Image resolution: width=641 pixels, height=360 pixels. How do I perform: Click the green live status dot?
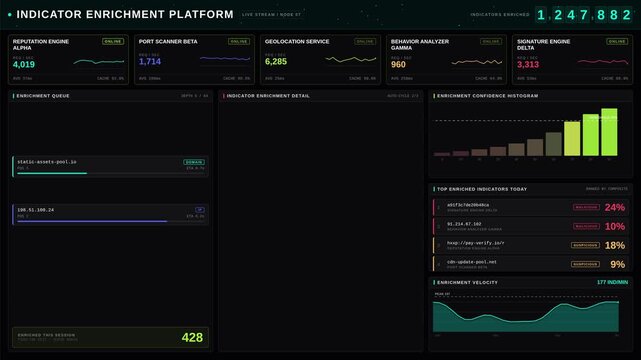pyautogui.click(x=9, y=15)
